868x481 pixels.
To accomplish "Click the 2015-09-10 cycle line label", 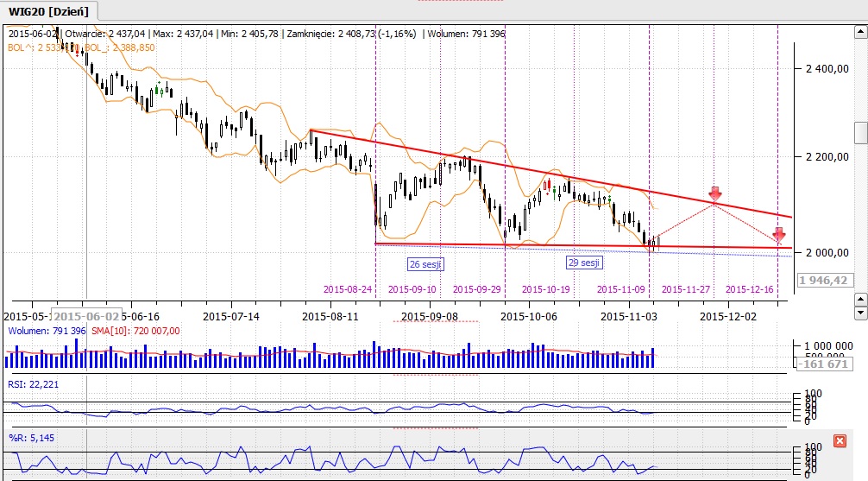I will 411,289.
